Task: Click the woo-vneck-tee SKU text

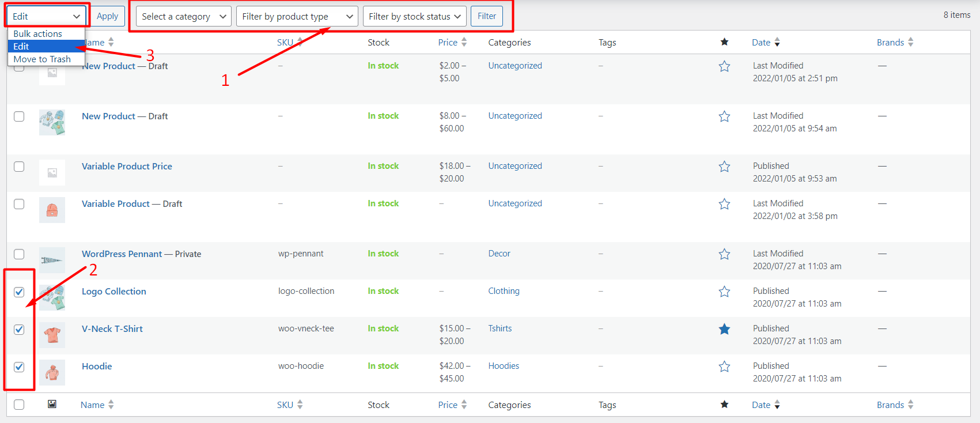Action: 306,328
